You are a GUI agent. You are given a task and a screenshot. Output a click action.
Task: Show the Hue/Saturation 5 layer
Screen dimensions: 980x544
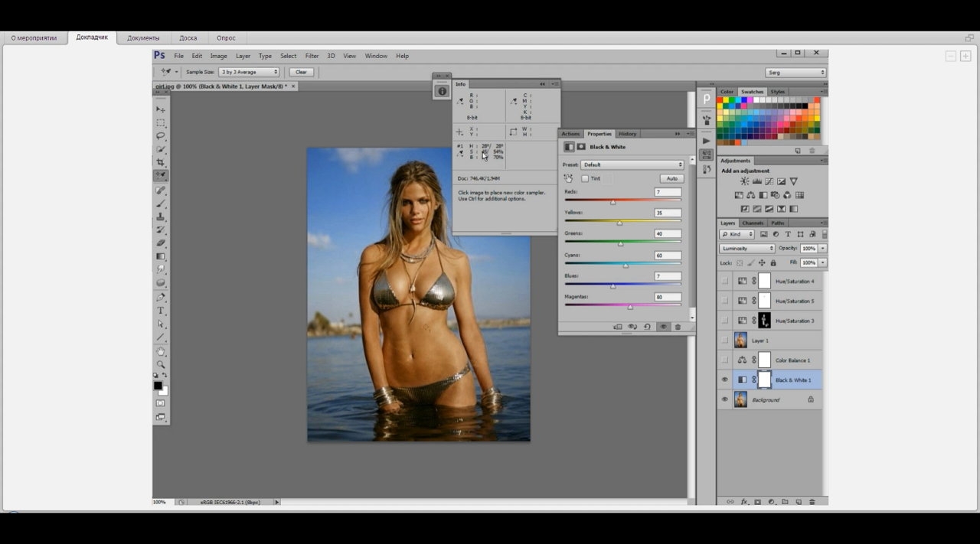pos(725,301)
